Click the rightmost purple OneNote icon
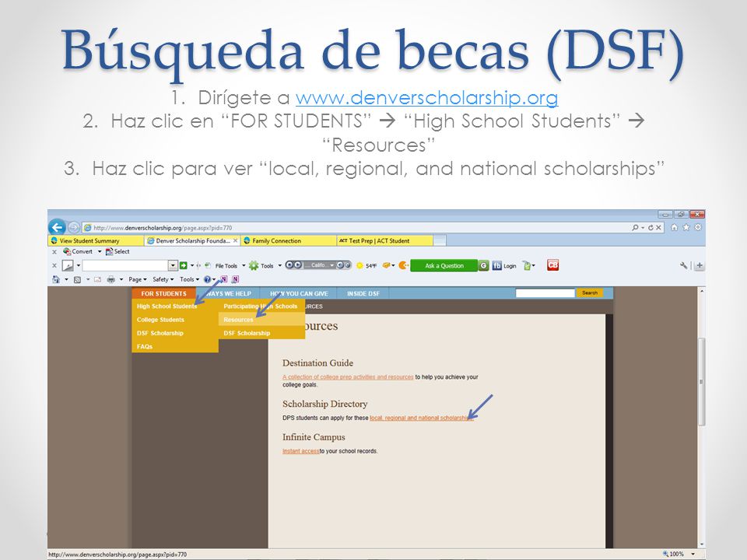The image size is (747, 560). pos(235,279)
